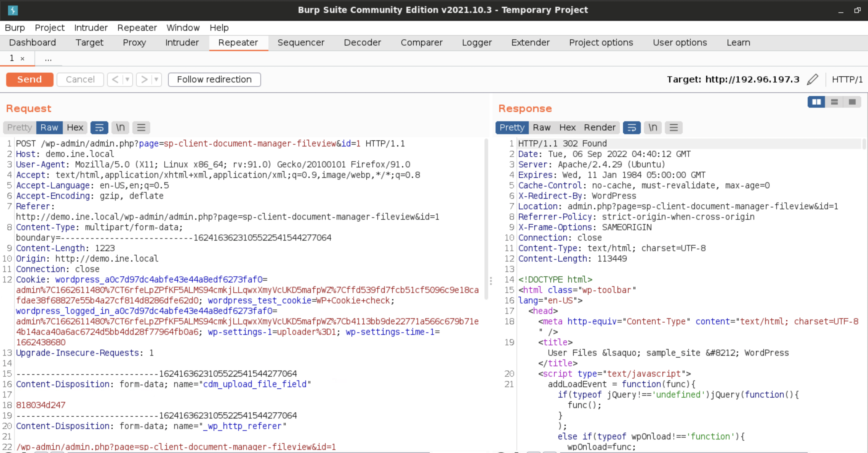
Task: Toggle the \n line break view in Request
Action: (x=120, y=127)
